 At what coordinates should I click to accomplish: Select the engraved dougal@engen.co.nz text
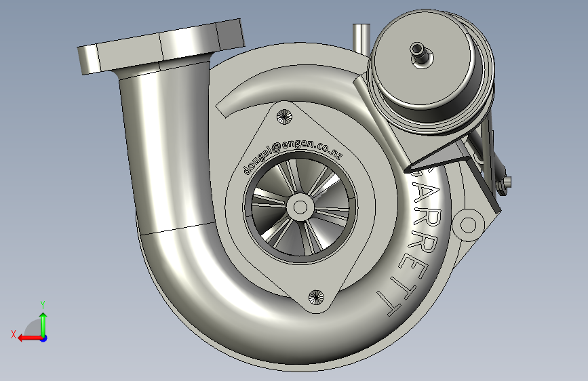pos(293,156)
